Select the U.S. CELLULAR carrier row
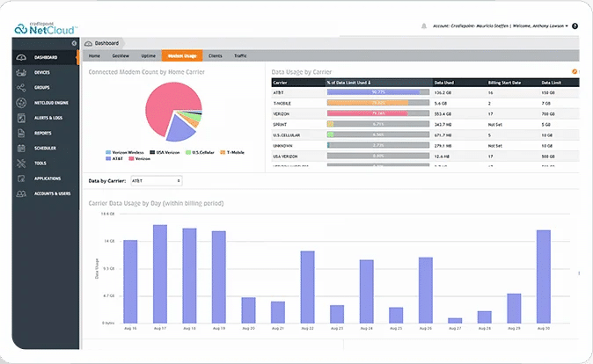Image resolution: width=593 pixels, height=364 pixels. (x=425, y=135)
